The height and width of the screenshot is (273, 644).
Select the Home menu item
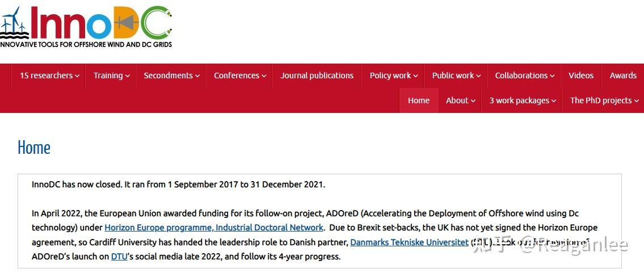coord(419,100)
